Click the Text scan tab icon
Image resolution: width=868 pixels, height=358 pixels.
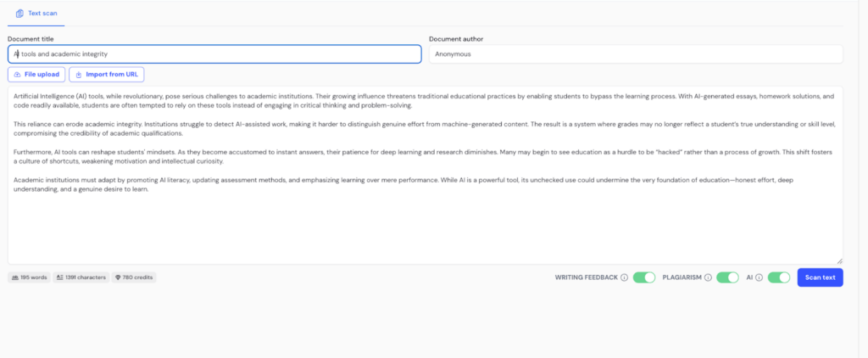20,14
